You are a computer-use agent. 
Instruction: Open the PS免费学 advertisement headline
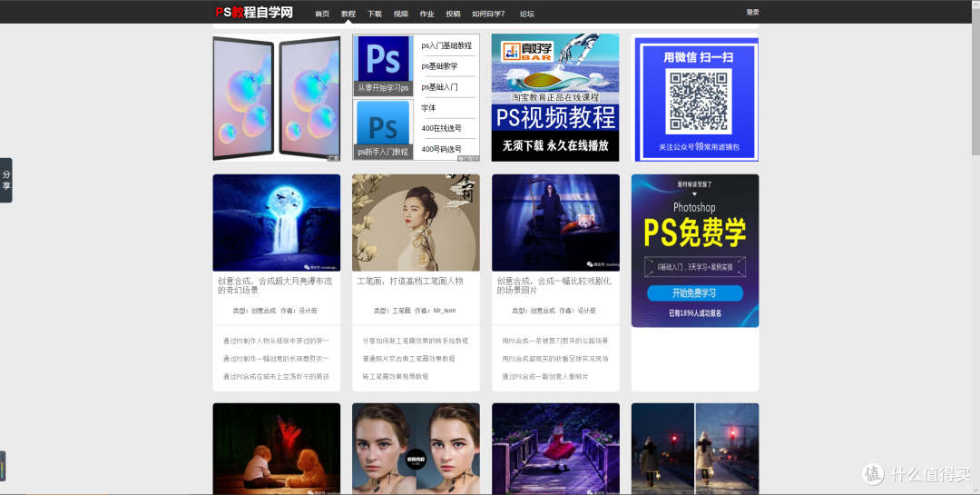(x=695, y=234)
